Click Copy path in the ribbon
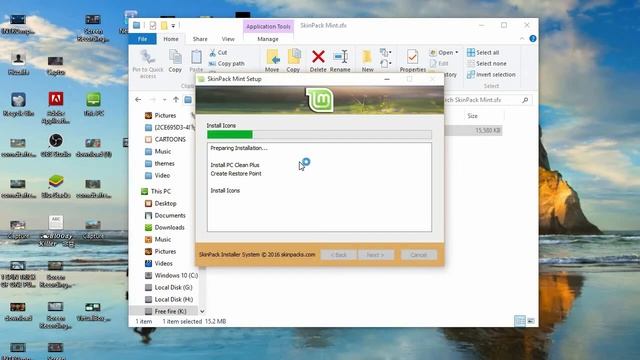The height and width of the screenshot is (360, 640). (x=227, y=64)
